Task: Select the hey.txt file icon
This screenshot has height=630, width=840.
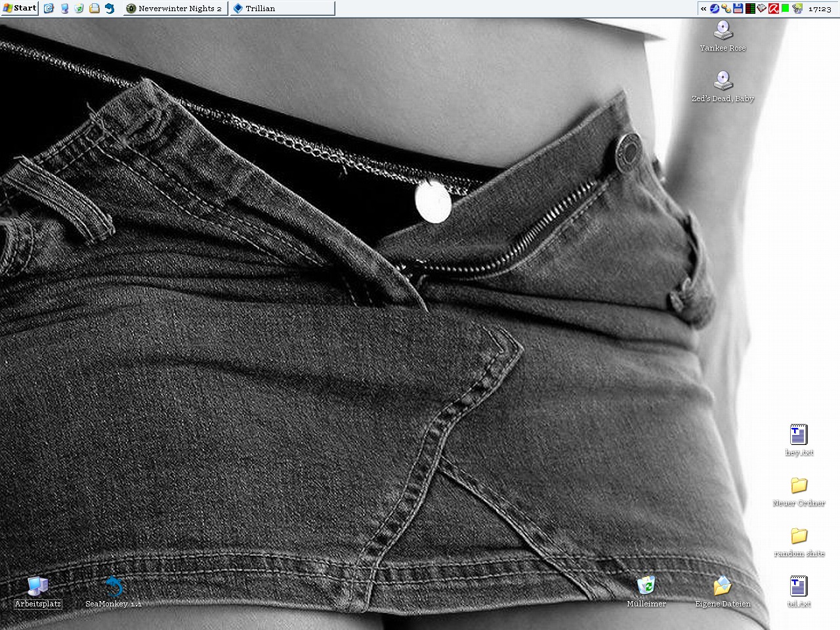Action: (x=799, y=434)
